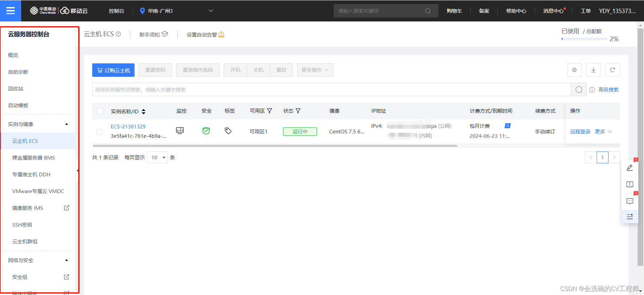Open the ECS help question-mark icon

[118, 34]
